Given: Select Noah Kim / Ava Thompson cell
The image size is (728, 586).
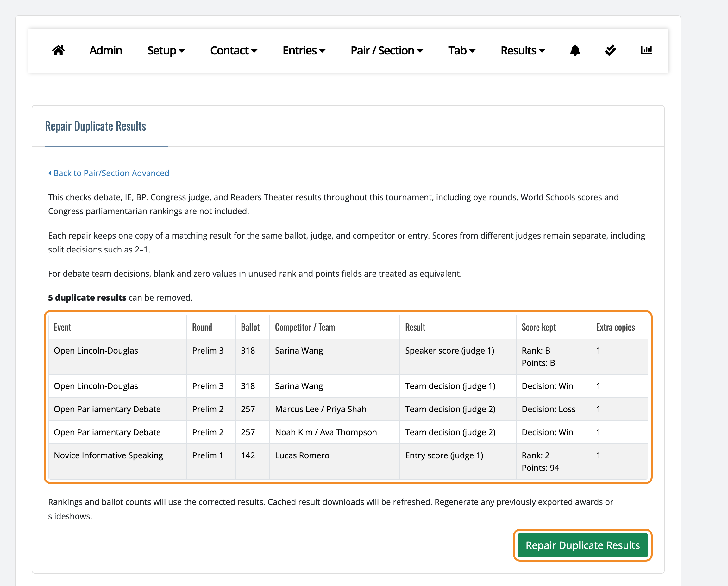Looking at the screenshot, I should click(335, 432).
